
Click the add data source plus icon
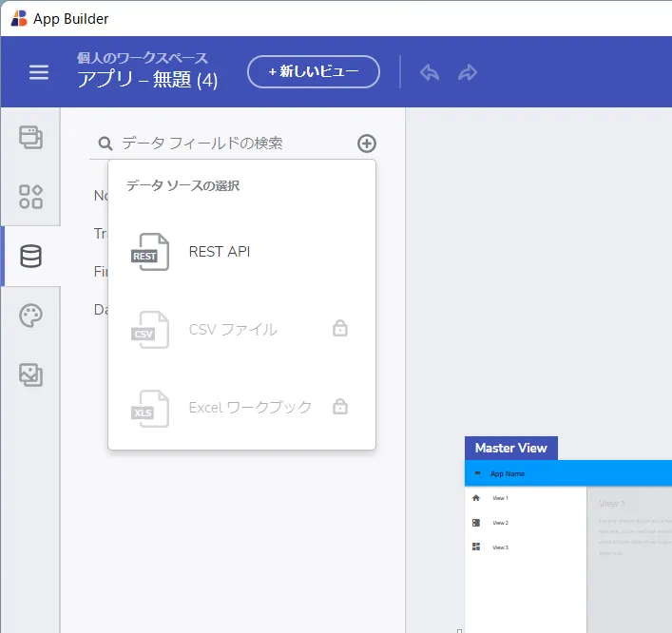pos(367,144)
